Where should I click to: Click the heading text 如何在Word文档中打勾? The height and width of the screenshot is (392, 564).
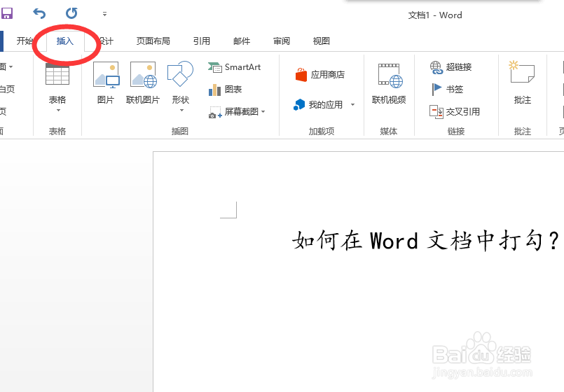[x=425, y=241]
